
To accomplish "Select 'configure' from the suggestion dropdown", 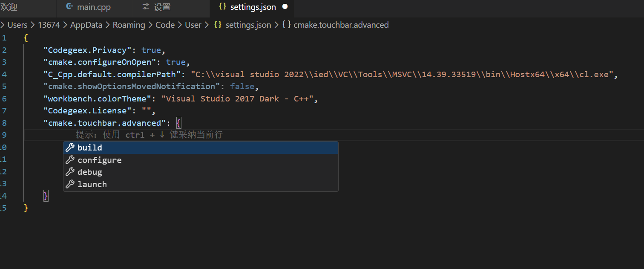I will pyautogui.click(x=100, y=159).
